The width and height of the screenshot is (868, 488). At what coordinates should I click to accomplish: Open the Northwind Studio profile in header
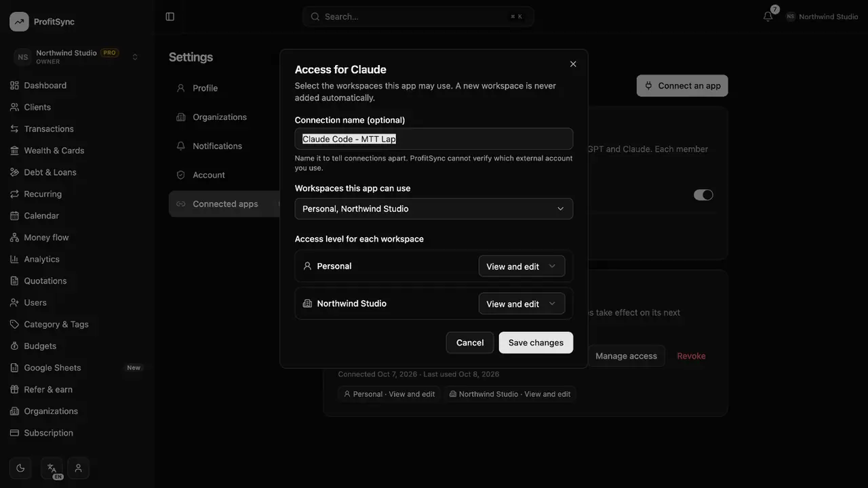822,16
